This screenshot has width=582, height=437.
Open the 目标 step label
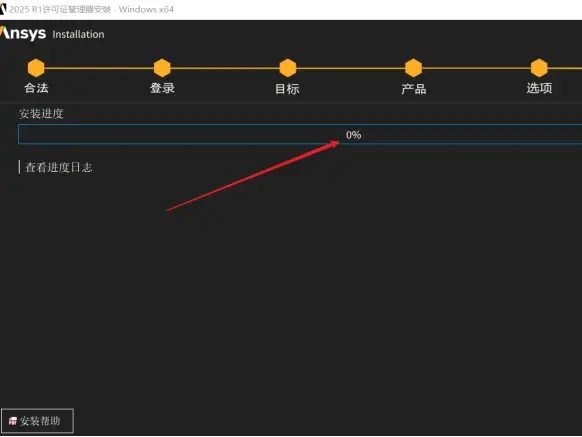[x=287, y=89]
